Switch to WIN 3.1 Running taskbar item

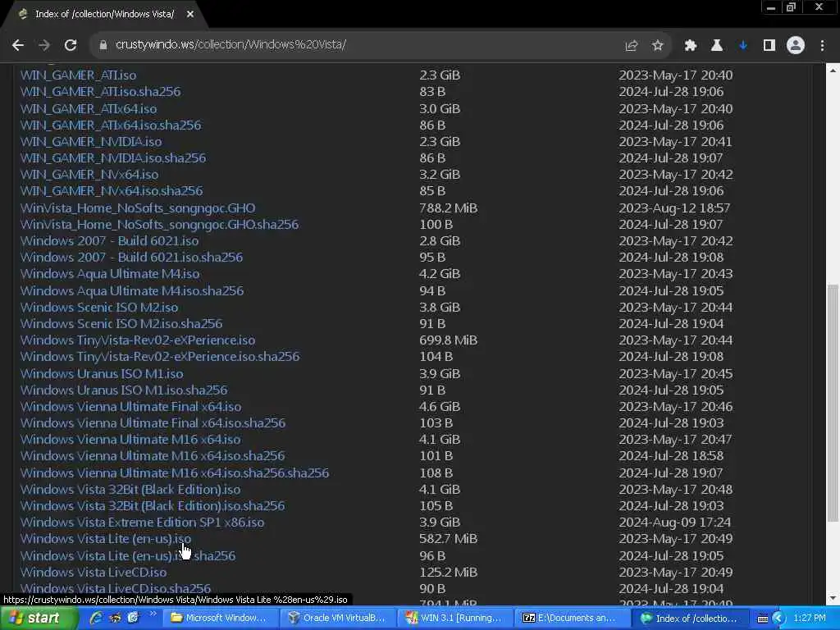(454, 619)
